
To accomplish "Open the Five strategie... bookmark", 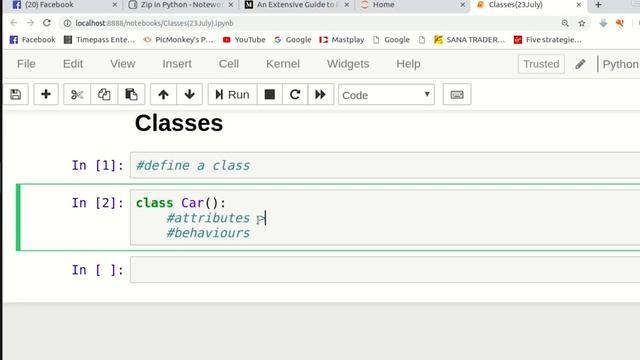I will 548,40.
